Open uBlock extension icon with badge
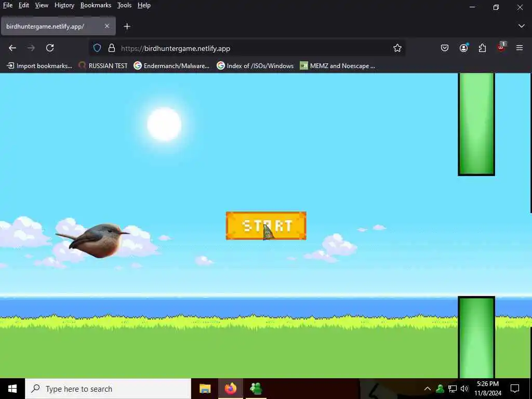The width and height of the screenshot is (532, 399). click(x=501, y=47)
